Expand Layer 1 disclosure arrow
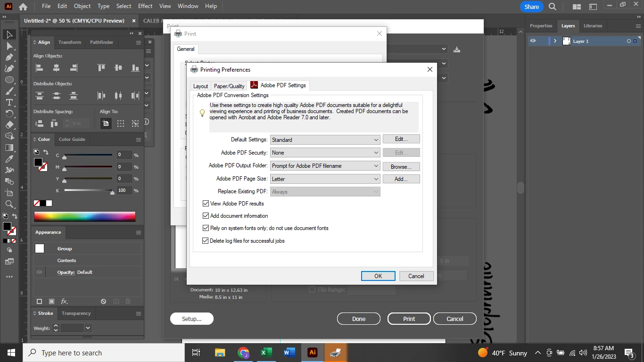The image size is (644, 362). [x=555, y=41]
